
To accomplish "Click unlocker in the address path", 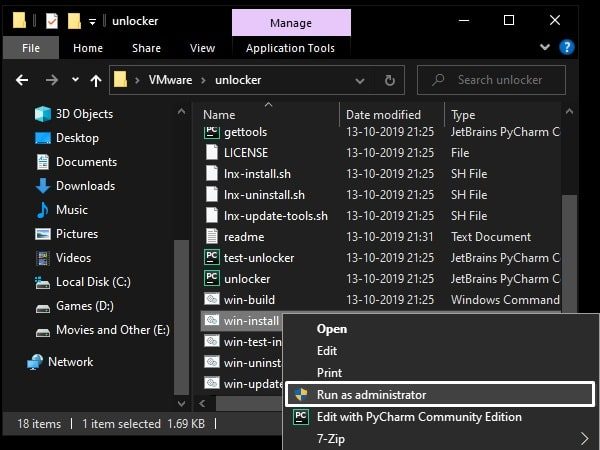I will 238,80.
